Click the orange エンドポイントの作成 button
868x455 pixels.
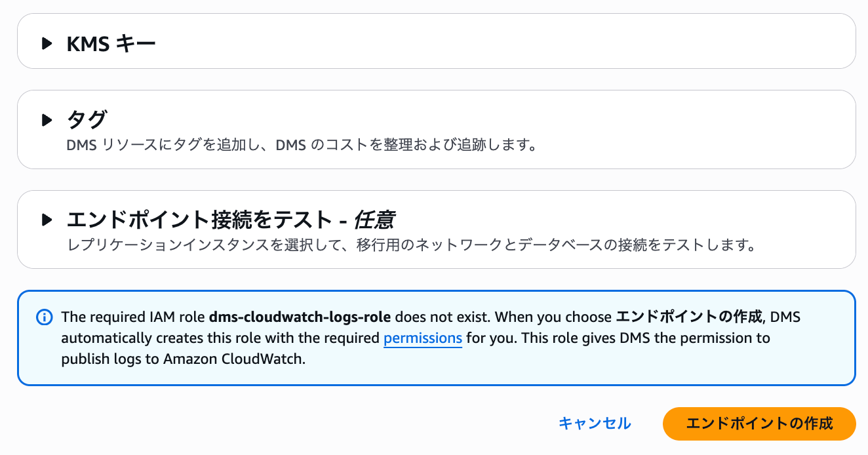[759, 424]
